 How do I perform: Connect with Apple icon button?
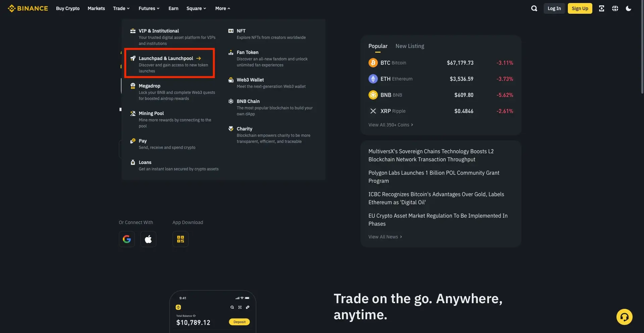click(x=148, y=239)
